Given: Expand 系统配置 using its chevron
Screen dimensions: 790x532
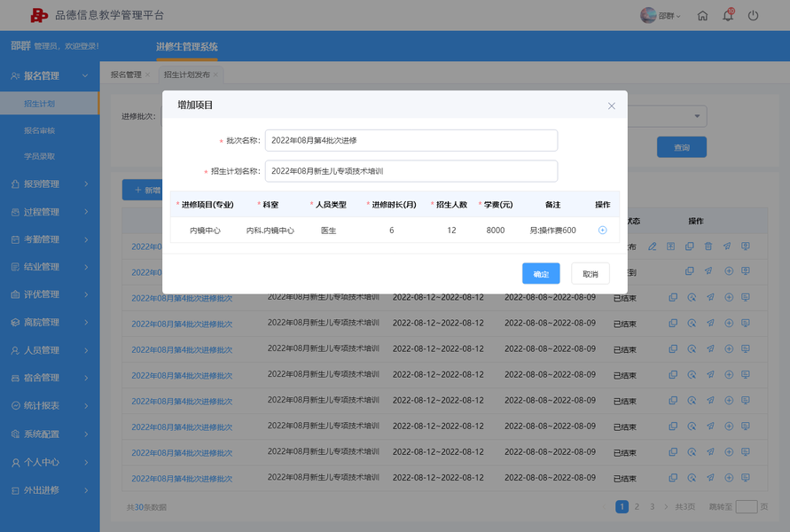Looking at the screenshot, I should (x=86, y=434).
